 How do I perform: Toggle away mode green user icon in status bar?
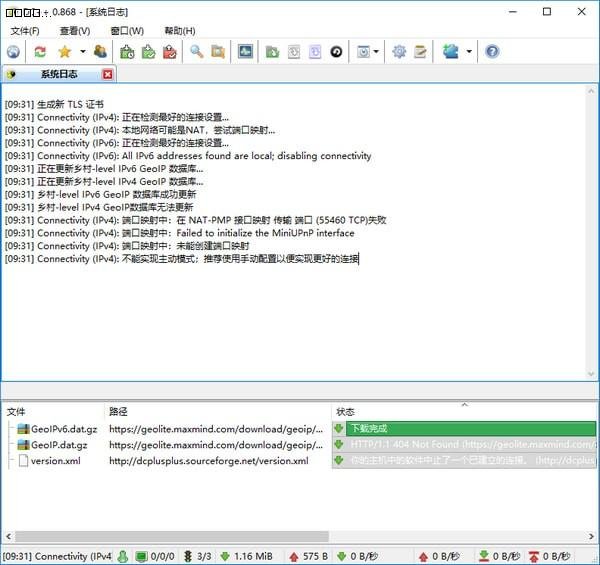click(x=123, y=556)
